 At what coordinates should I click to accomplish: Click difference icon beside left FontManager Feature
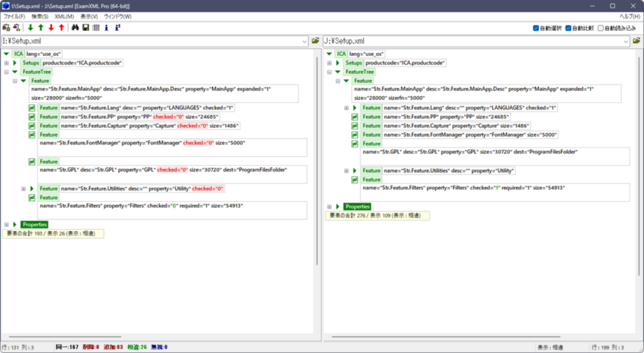31,135
